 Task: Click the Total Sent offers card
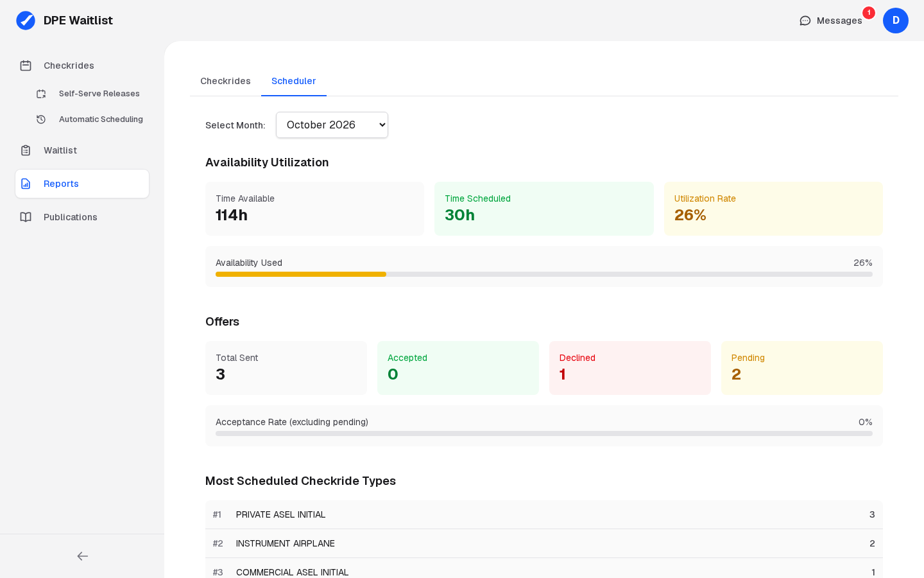286,368
